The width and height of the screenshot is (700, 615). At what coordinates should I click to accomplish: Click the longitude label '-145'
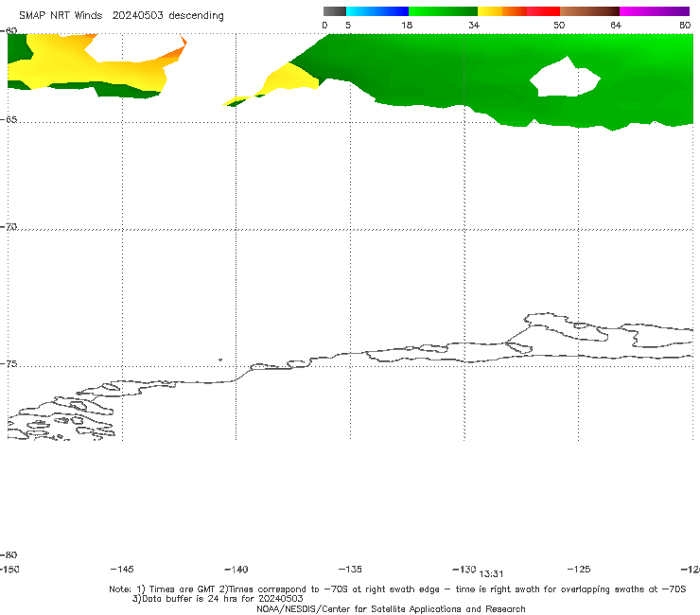click(122, 570)
